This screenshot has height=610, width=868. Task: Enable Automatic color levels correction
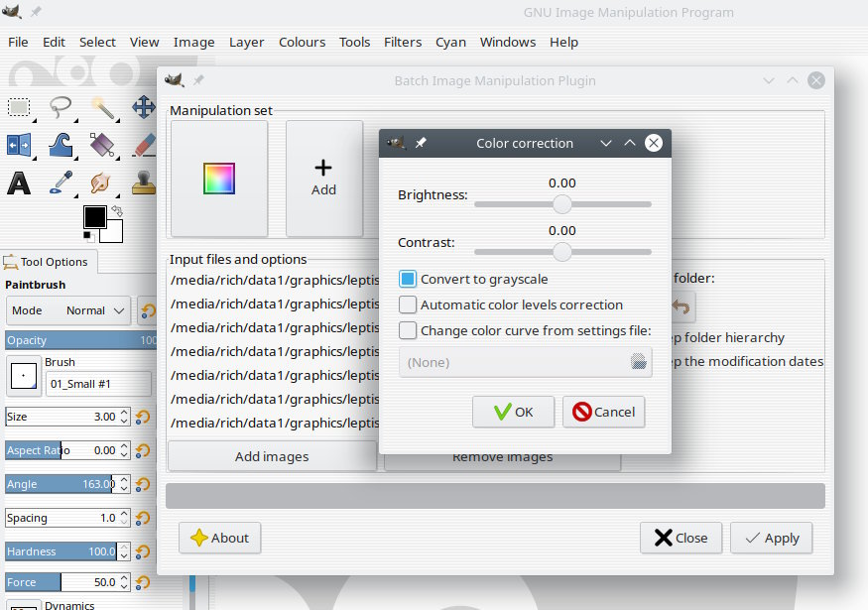pos(408,305)
